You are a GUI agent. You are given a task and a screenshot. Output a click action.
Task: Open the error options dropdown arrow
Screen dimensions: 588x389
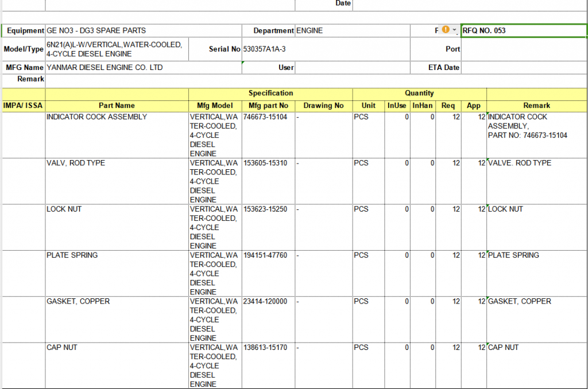coord(455,30)
